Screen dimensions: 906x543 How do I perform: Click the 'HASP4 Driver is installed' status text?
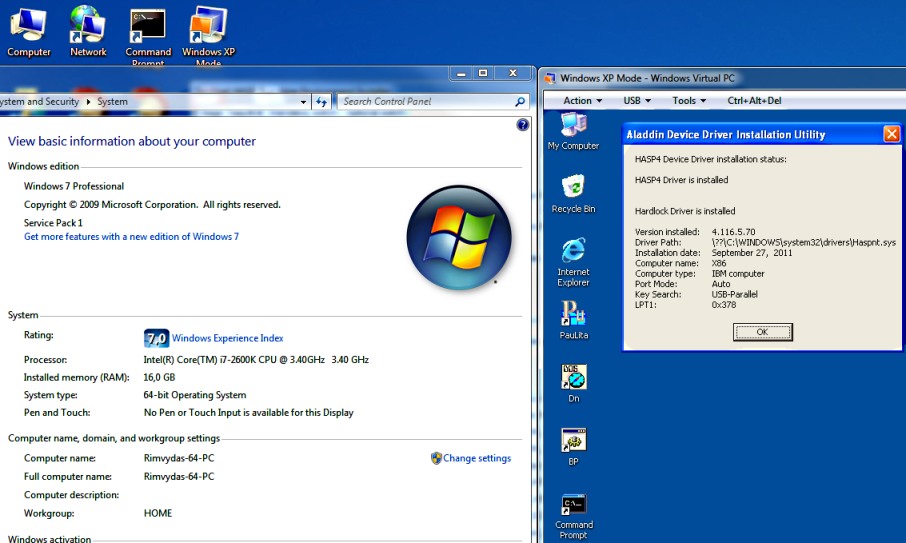[681, 180]
